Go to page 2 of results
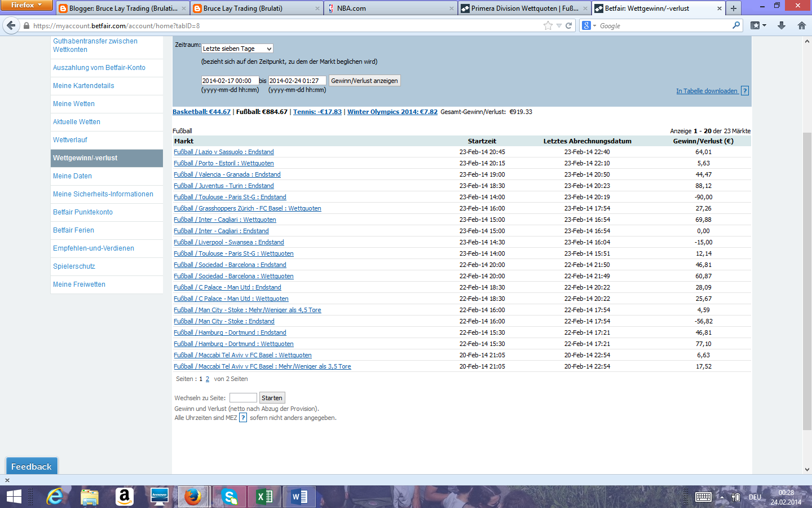 208,379
